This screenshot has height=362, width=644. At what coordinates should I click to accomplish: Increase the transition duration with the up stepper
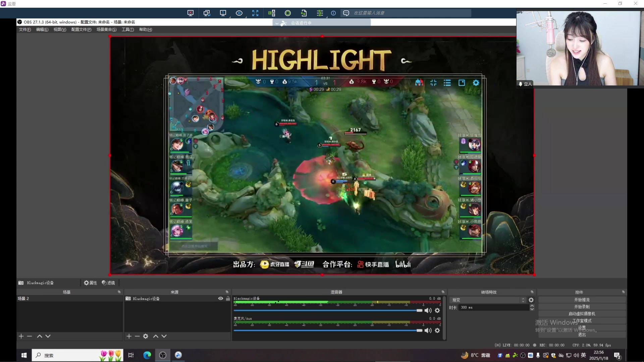tap(532, 306)
